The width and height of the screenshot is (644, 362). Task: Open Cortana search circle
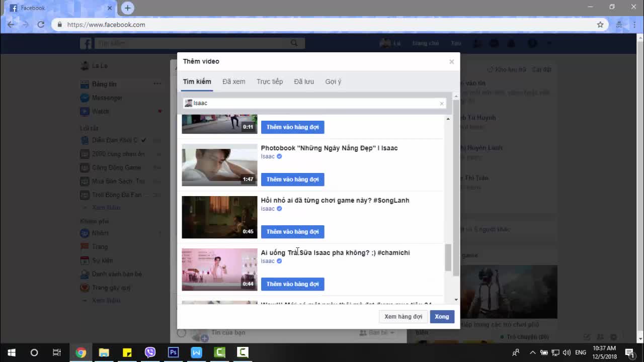coord(34,352)
